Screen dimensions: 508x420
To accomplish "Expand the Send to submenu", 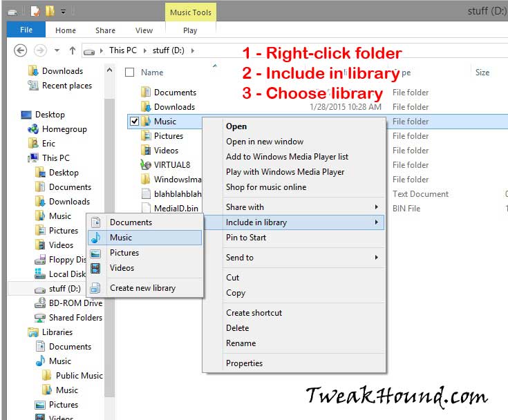I will click(x=295, y=258).
